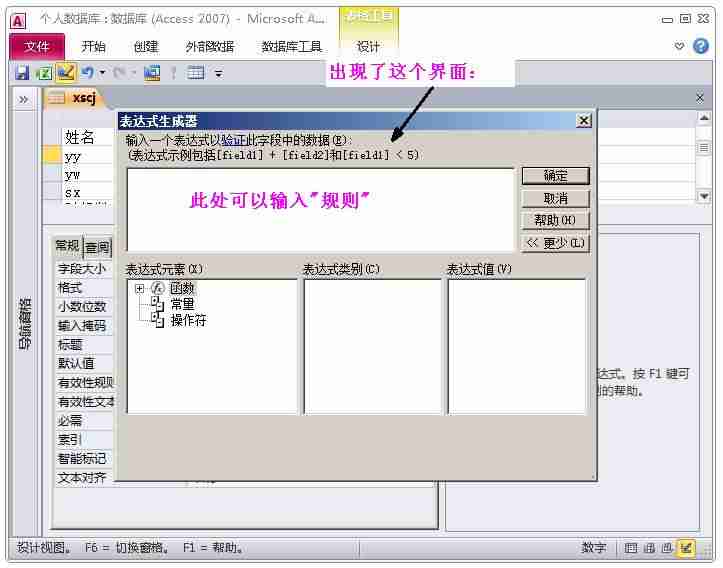
Task: Click the blue Help question mark icon
Action: coord(701,46)
